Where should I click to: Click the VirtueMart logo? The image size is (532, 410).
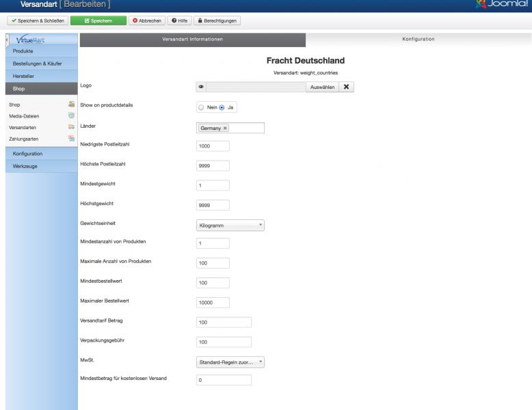point(30,40)
